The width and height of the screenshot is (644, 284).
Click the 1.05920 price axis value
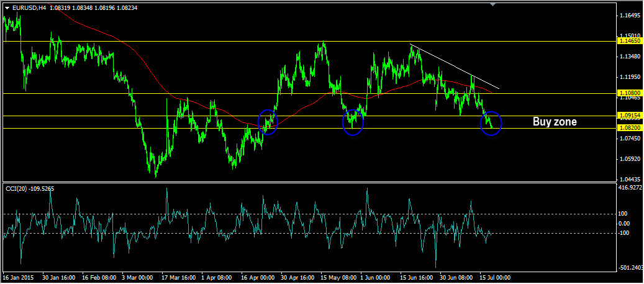pos(630,159)
